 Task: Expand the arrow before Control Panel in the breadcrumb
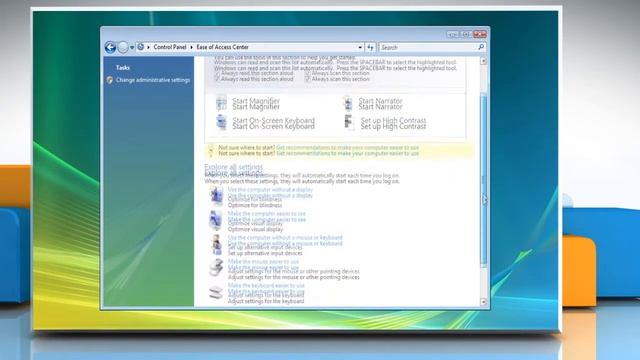(x=149, y=47)
